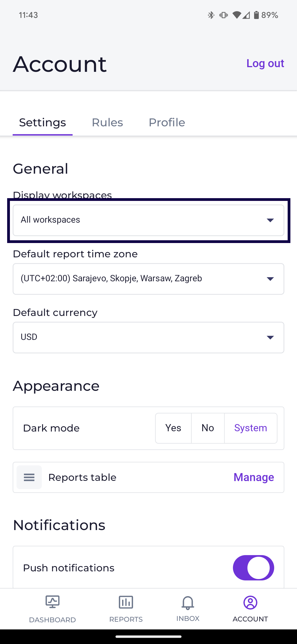Image resolution: width=297 pixels, height=644 pixels.
Task: Tap the Inbox bell icon
Action: [x=188, y=603]
